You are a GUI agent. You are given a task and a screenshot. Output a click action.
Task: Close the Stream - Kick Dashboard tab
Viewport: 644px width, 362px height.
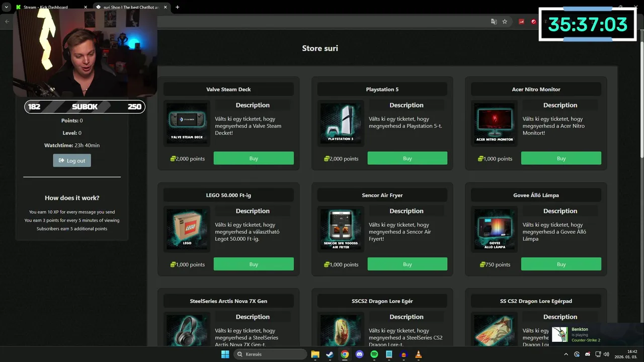click(85, 7)
